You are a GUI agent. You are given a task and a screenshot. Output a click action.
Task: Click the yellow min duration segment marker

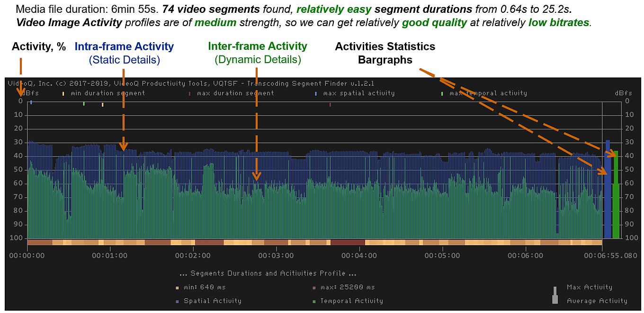(x=102, y=104)
